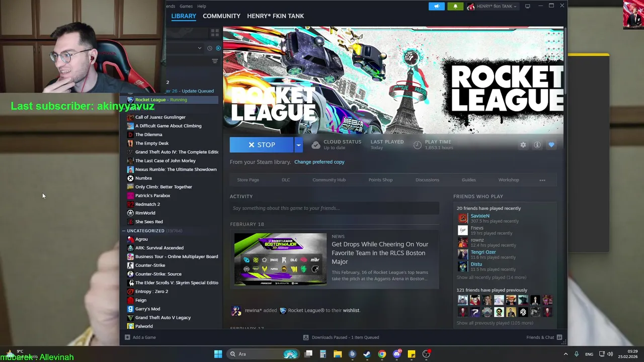Open the RLCS Boston Major news thumbnail

click(x=280, y=259)
